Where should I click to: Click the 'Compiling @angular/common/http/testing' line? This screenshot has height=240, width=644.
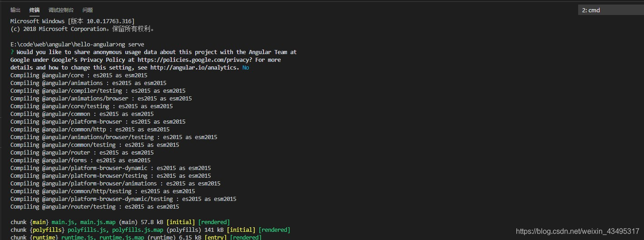103,191
